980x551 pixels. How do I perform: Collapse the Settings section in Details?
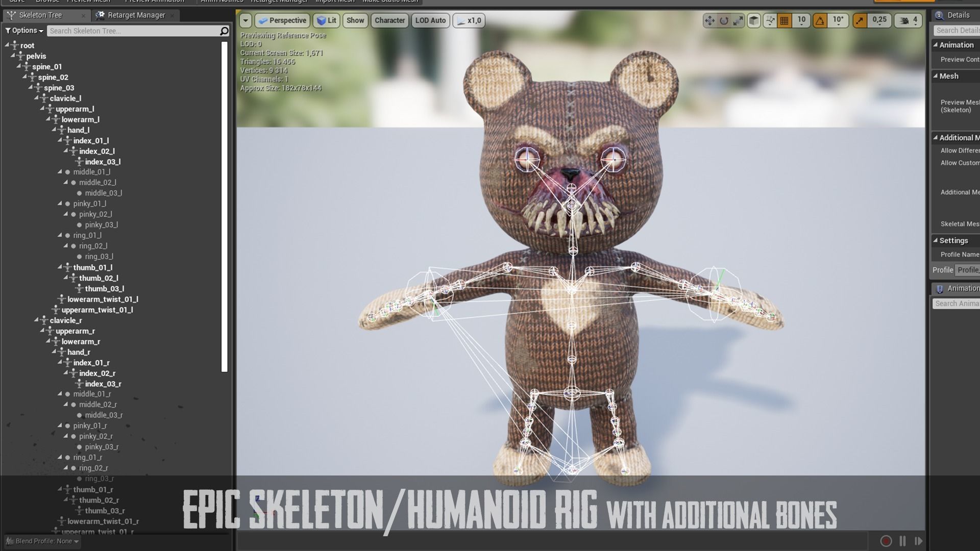(x=936, y=240)
